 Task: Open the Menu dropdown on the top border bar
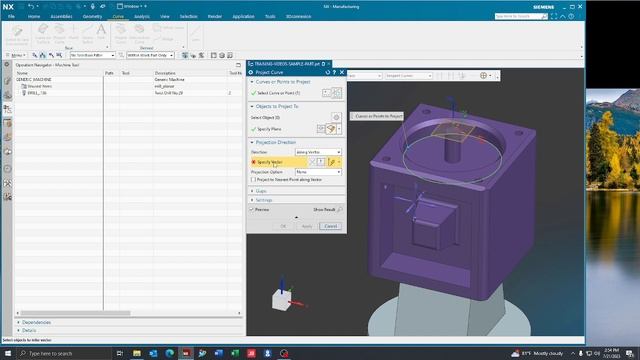coord(16,55)
